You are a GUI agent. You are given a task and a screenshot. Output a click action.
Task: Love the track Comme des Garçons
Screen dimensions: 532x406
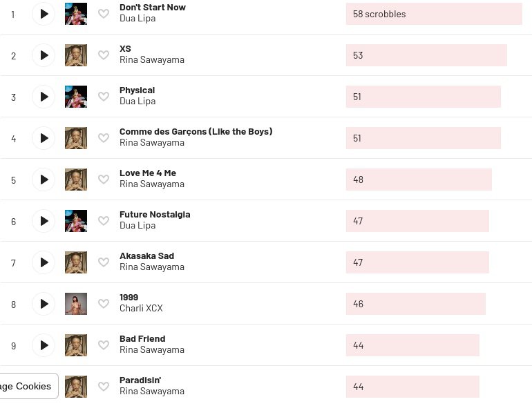coord(104,138)
